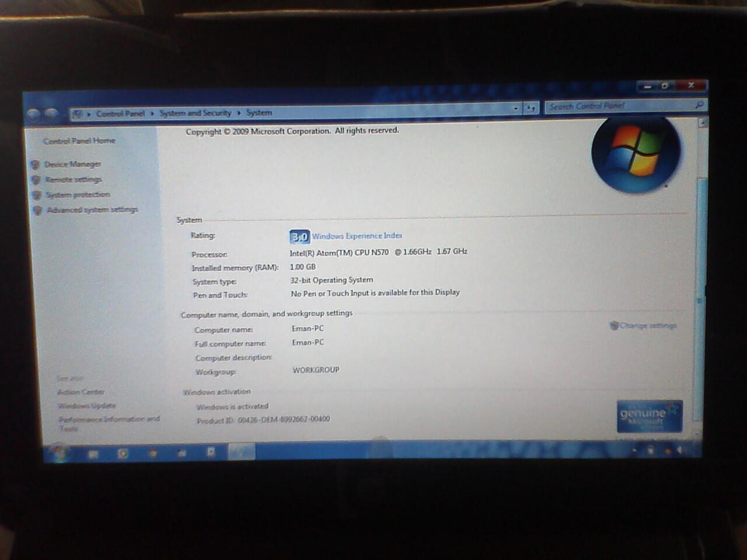This screenshot has width=747, height=560.
Task: Open Advanced system settings link
Action: (92, 209)
